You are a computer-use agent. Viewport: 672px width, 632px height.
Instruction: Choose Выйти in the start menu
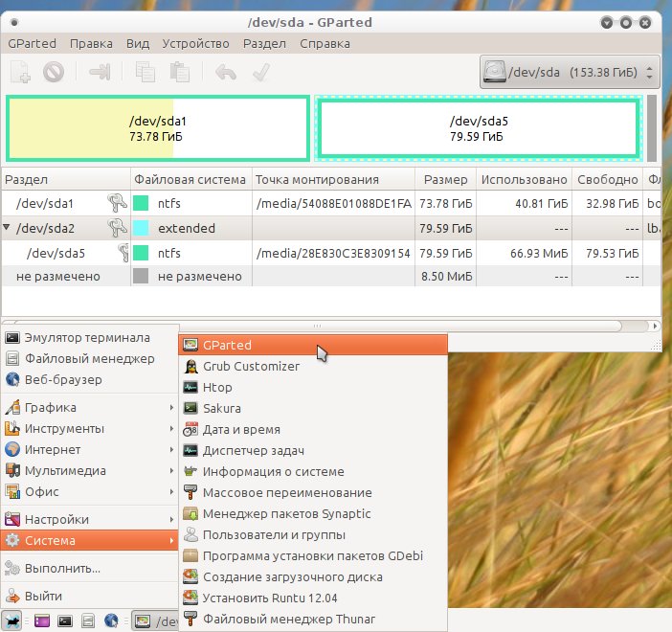[90, 596]
